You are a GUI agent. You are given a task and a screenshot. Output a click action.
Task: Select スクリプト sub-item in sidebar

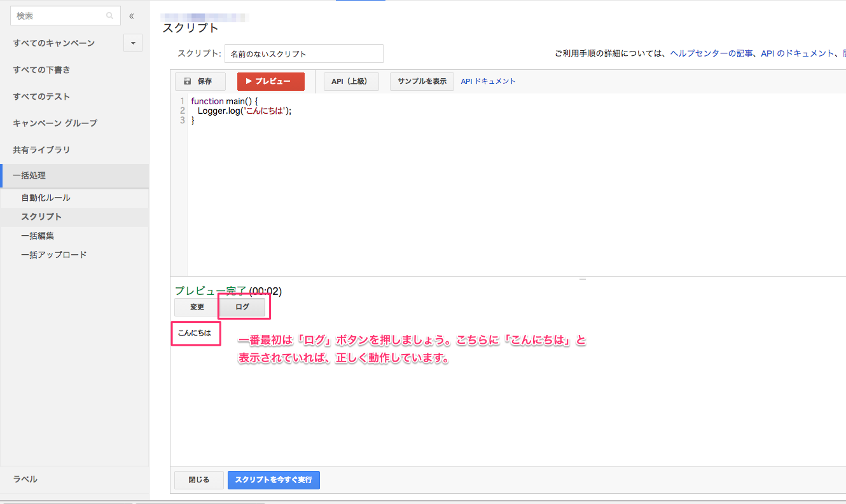(41, 217)
